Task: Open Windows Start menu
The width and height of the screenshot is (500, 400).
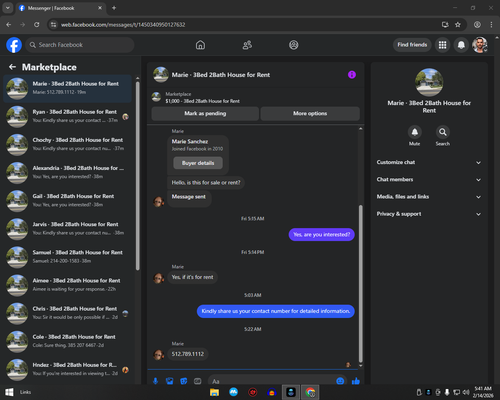Action: (x=9, y=392)
